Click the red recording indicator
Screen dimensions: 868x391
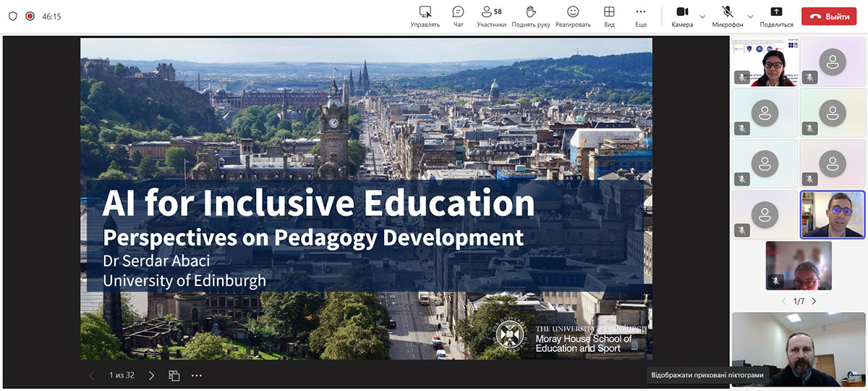[30, 16]
